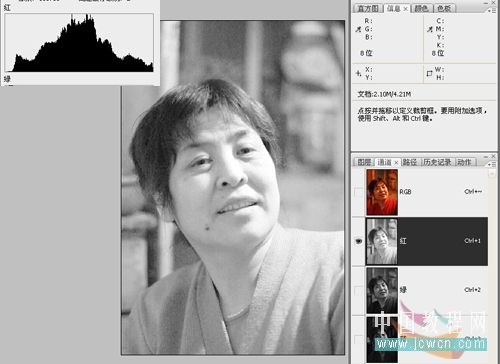Close the 通道 tab with its x
The height and width of the screenshot is (364, 500).
[396, 163]
